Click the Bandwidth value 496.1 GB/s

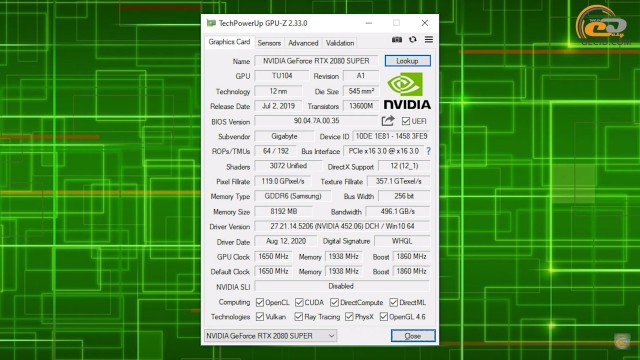coord(398,211)
